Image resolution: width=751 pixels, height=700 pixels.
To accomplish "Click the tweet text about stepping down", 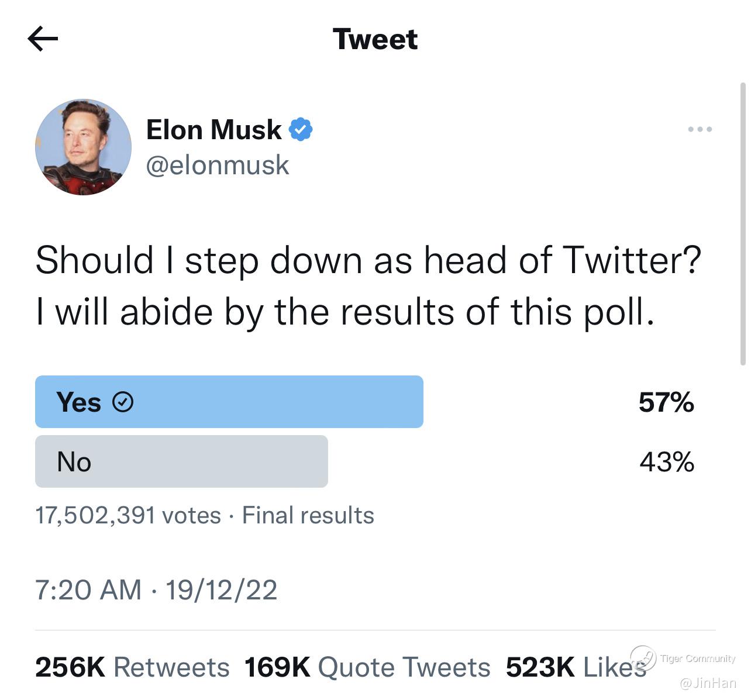I will click(368, 286).
